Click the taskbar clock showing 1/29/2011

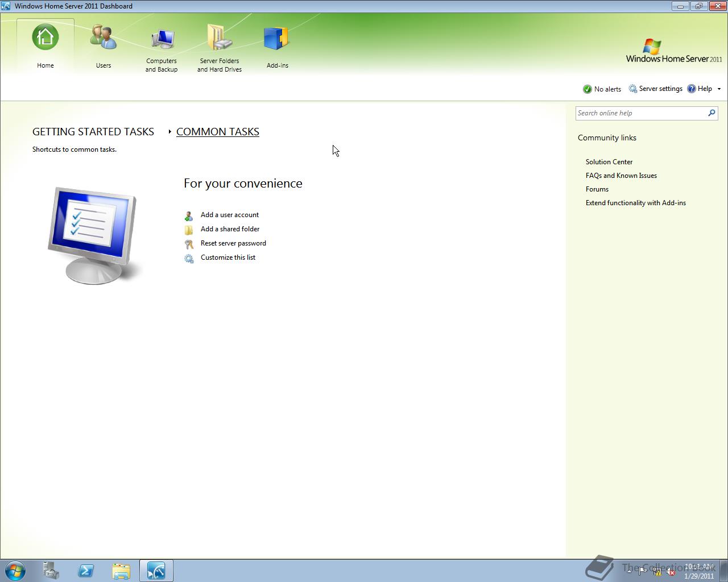(699, 571)
